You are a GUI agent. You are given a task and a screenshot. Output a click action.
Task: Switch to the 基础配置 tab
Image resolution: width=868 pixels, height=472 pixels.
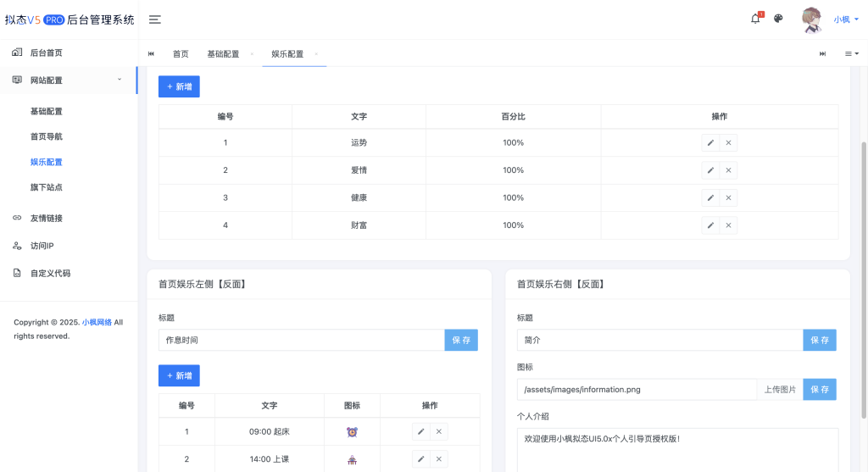[x=223, y=53]
